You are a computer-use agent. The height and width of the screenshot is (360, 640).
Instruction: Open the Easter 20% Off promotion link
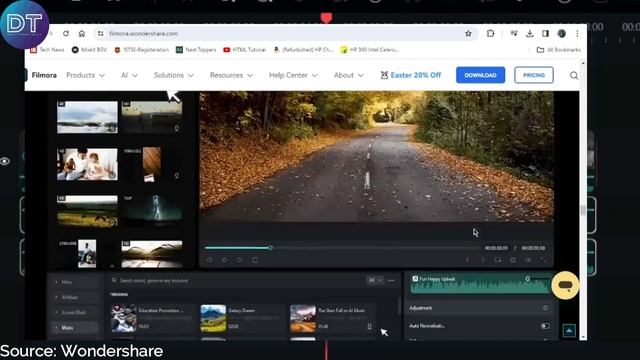click(x=411, y=75)
